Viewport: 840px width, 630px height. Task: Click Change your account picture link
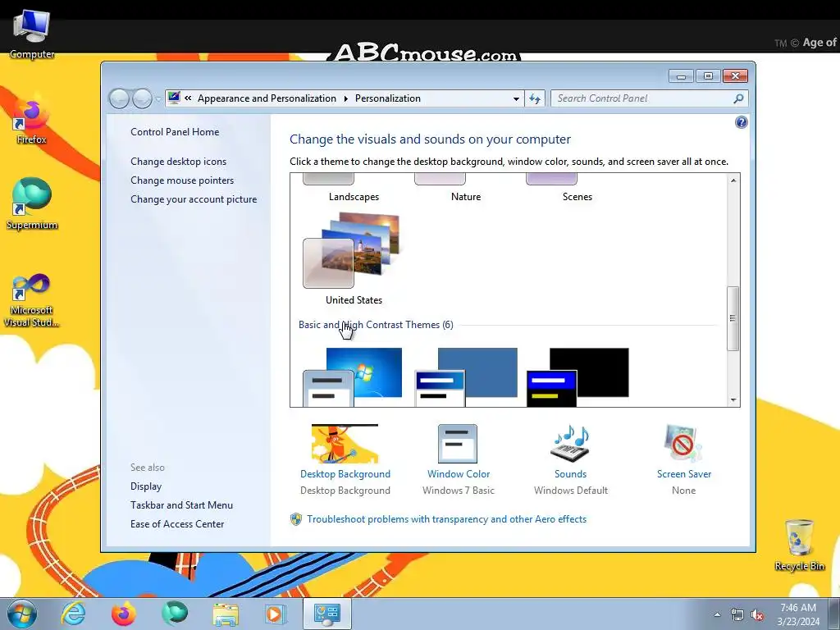coord(194,199)
